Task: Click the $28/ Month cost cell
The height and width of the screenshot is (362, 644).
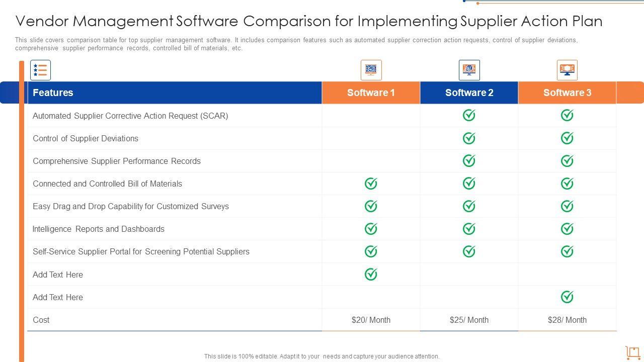Action: (567, 320)
